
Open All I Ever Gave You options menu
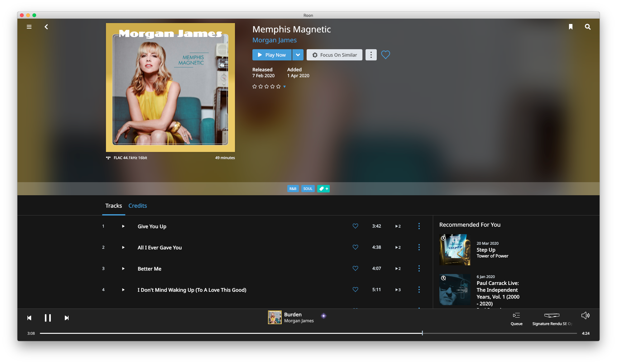pyautogui.click(x=419, y=247)
